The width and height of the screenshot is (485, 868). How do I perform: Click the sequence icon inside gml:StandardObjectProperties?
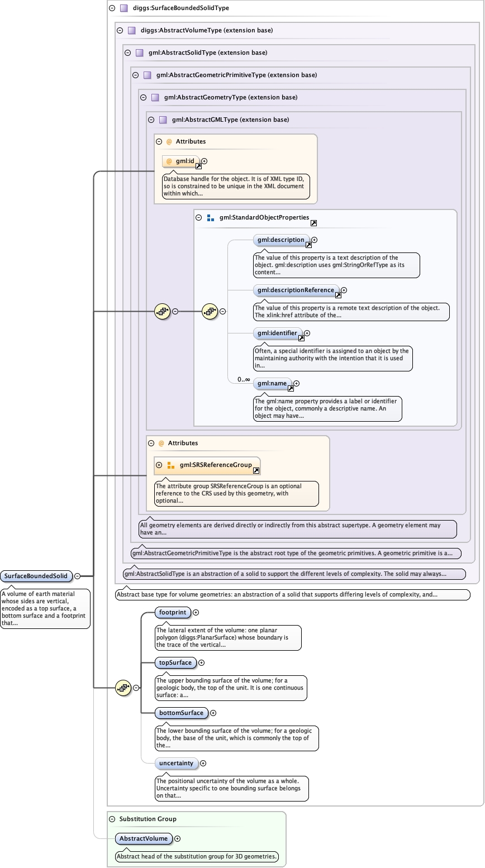coord(210,311)
